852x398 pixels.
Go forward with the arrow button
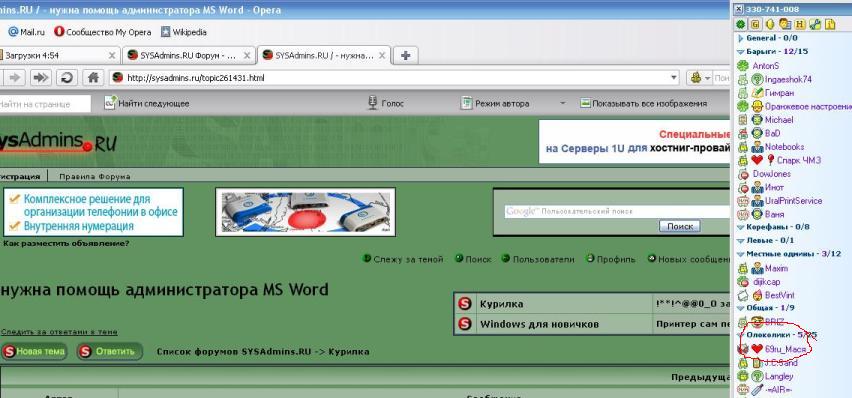coord(15,78)
